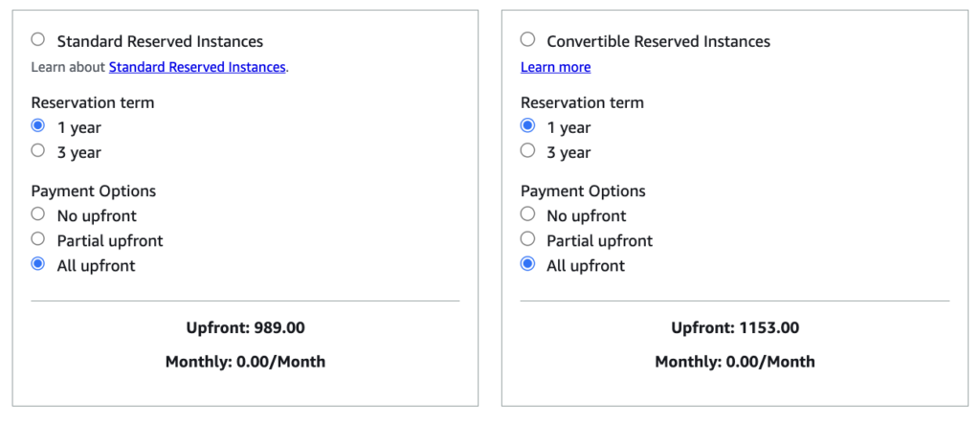Click the Payment Options heading in Convertible panel

(583, 190)
